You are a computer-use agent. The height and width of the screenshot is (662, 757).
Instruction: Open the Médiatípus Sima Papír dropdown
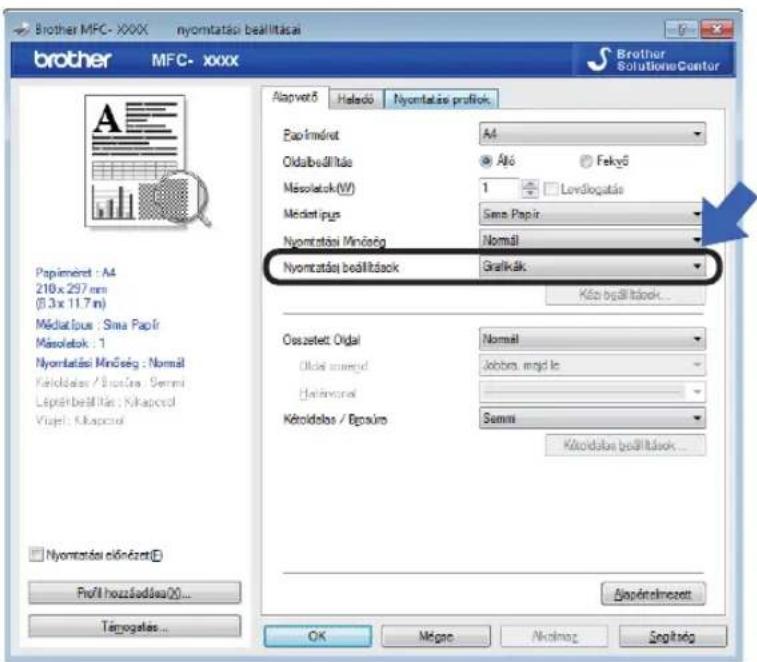click(592, 214)
